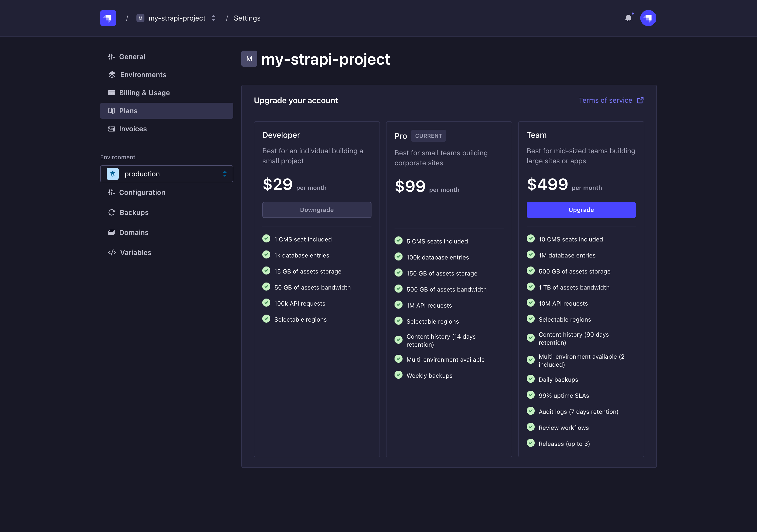The height and width of the screenshot is (532, 757).
Task: Go to Settings in breadcrumb
Action: click(247, 18)
